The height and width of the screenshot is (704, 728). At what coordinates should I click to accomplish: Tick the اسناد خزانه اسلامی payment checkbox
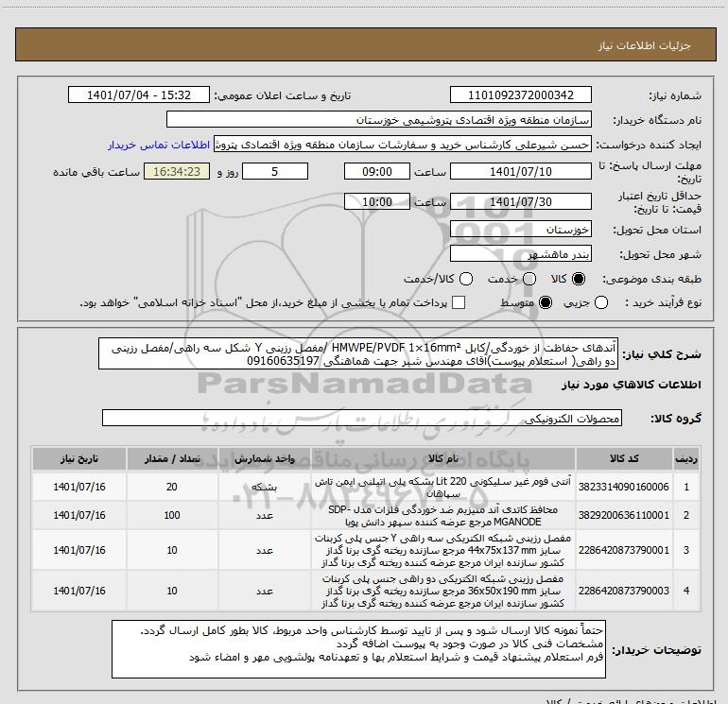point(459,302)
